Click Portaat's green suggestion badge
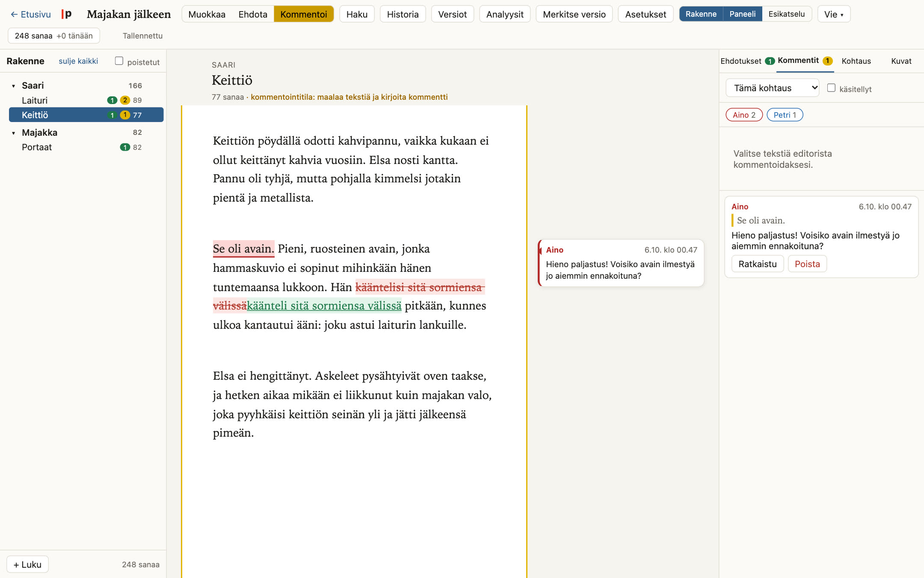The width and height of the screenshot is (924, 578). click(125, 147)
